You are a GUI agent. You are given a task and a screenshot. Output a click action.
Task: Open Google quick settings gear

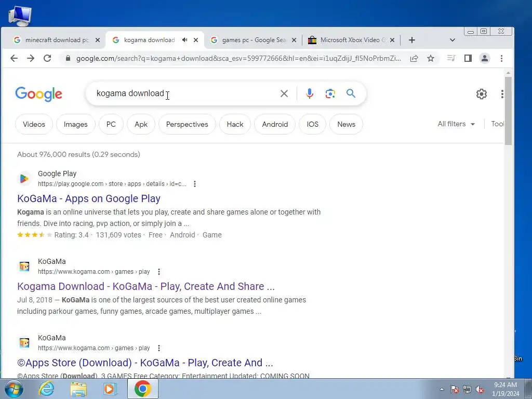[482, 94]
